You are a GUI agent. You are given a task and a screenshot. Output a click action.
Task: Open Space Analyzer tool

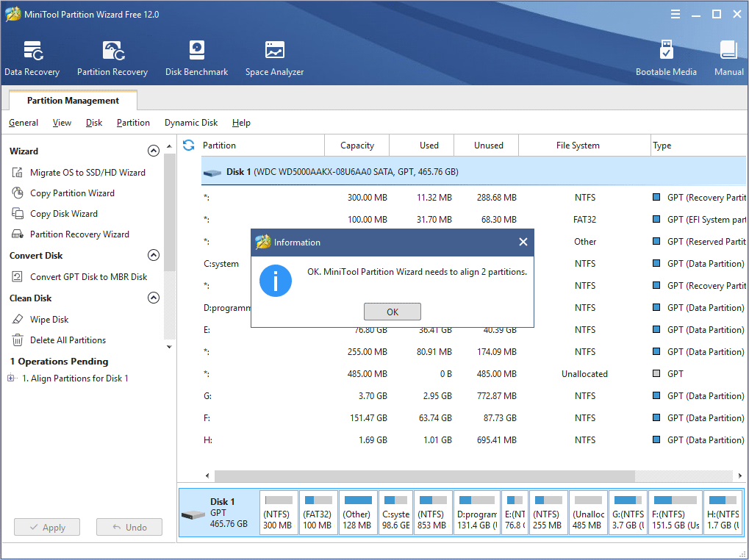tap(274, 59)
